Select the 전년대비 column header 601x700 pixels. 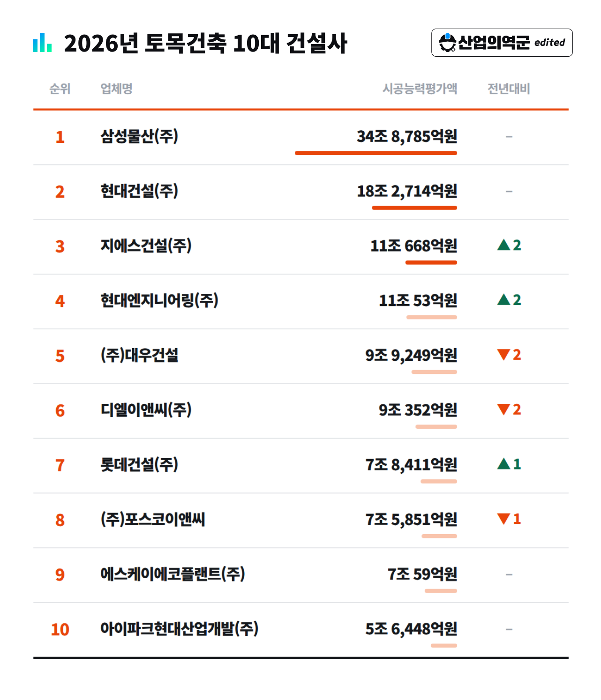point(509,89)
